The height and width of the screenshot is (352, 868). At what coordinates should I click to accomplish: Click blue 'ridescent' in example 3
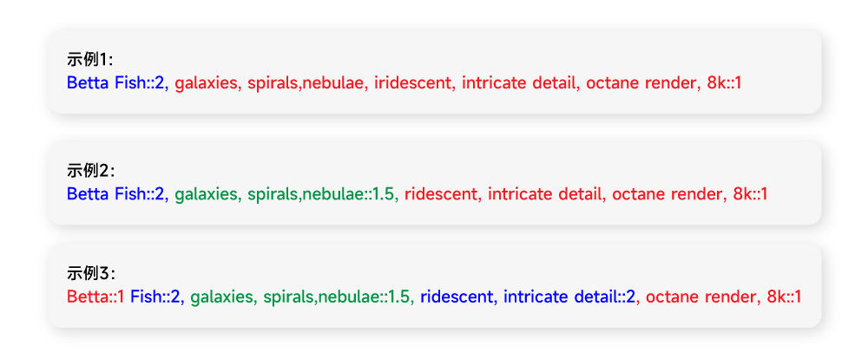tap(457, 297)
